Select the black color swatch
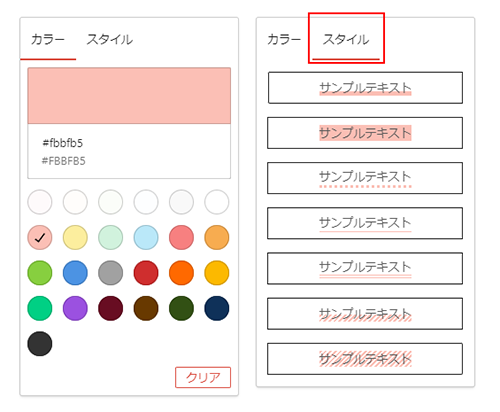The image size is (500, 412). pos(40,343)
